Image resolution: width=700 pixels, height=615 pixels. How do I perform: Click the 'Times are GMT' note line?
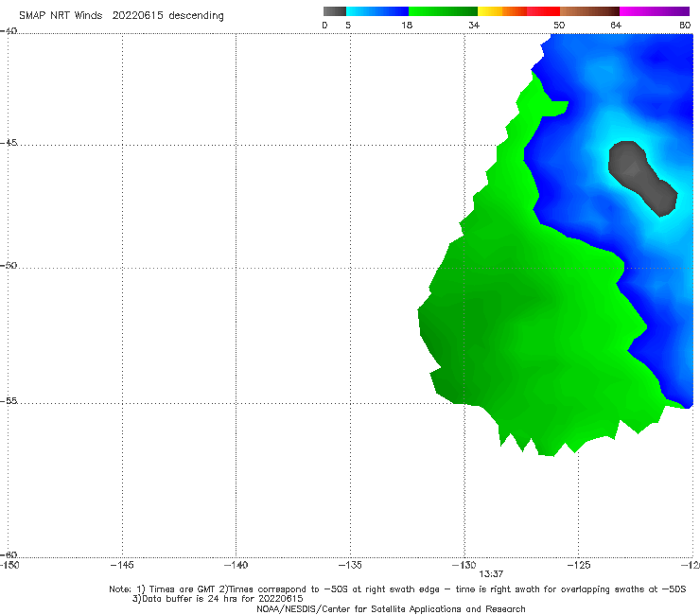click(x=397, y=589)
